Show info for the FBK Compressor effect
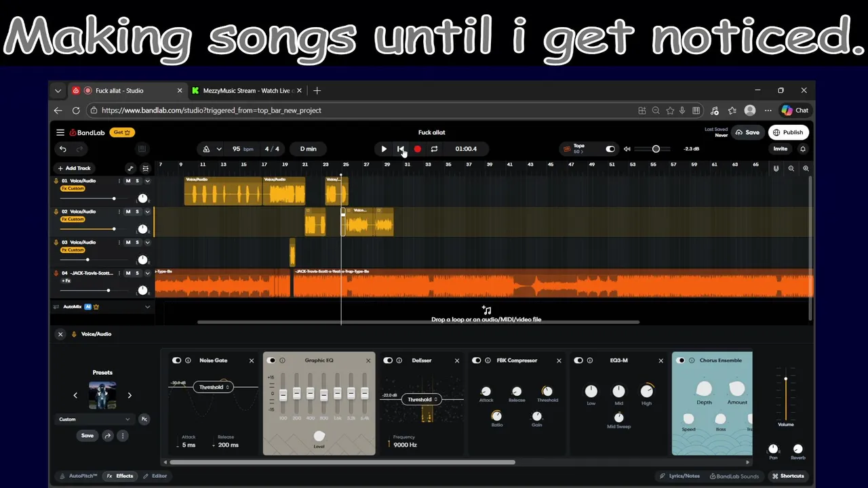The height and width of the screenshot is (488, 868). (488, 361)
